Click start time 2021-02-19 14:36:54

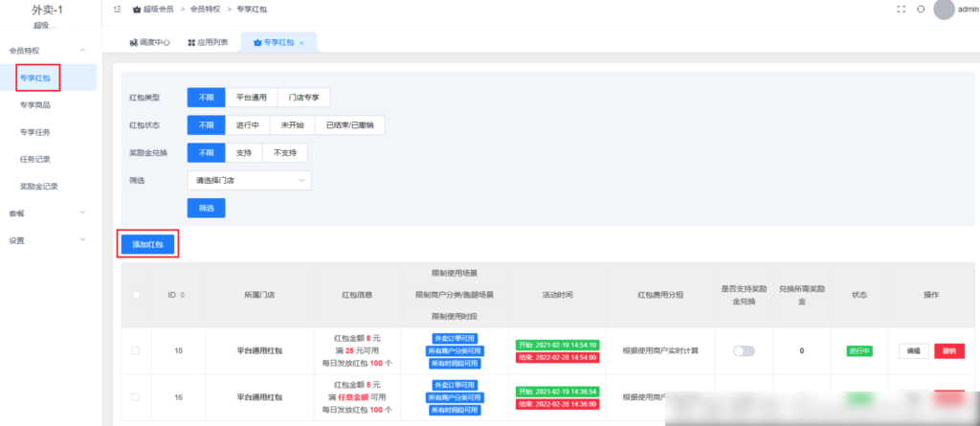coord(558,392)
